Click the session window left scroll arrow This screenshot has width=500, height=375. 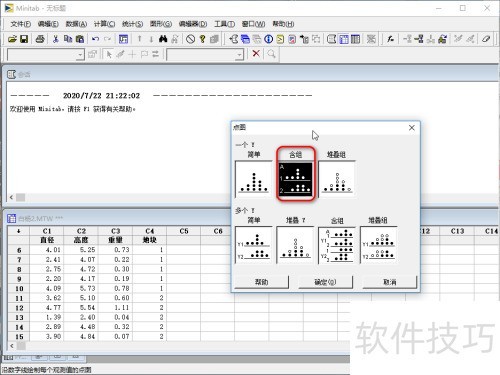12,197
